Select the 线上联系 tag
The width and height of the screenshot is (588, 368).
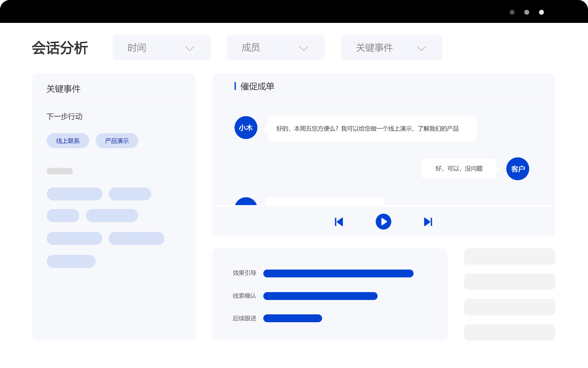(68, 141)
